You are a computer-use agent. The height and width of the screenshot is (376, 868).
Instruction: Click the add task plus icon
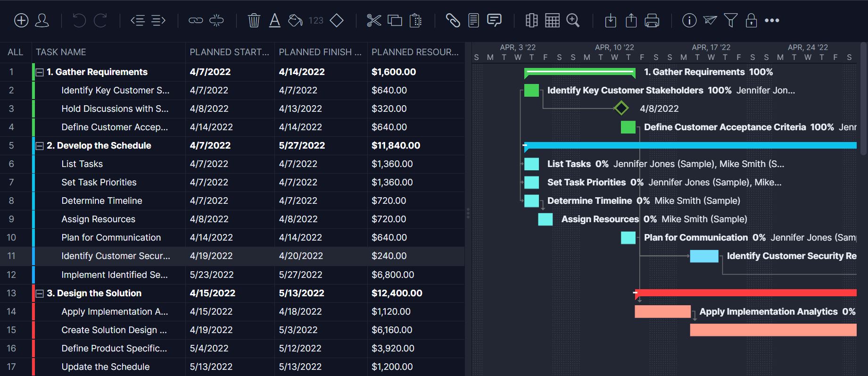(x=21, y=20)
